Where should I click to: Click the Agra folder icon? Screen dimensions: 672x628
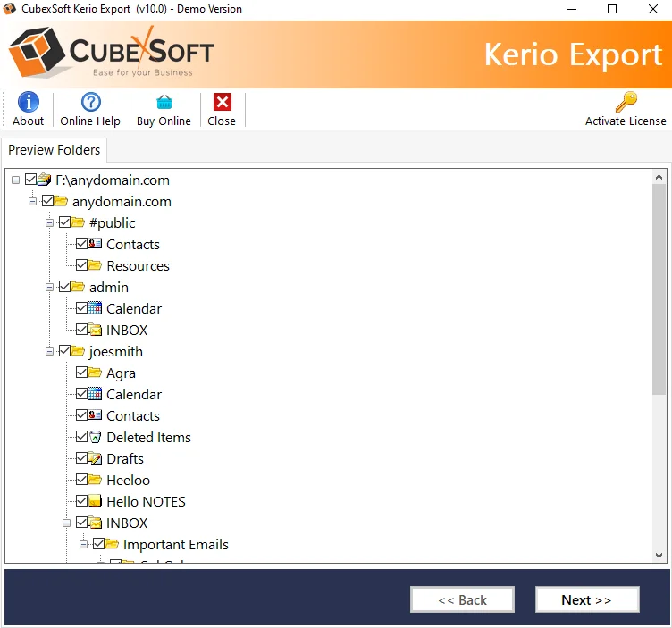95,372
